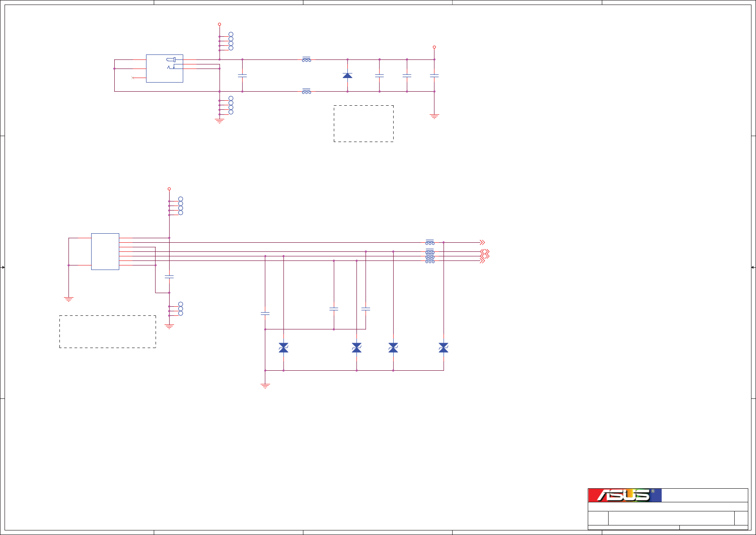Select the ferrite bead on the upper circuit's return rail
Image resolution: width=756 pixels, height=535 pixels.
click(x=307, y=91)
